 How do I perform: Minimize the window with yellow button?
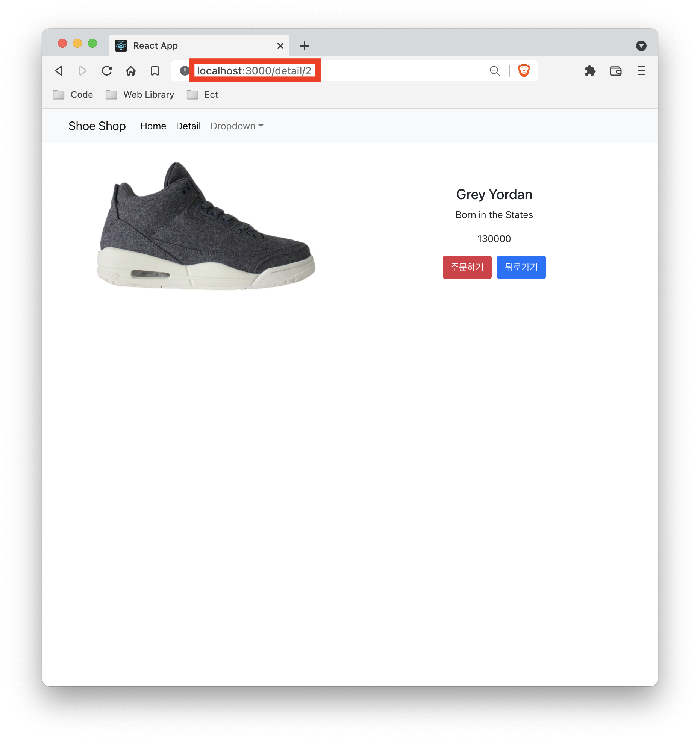[77, 43]
